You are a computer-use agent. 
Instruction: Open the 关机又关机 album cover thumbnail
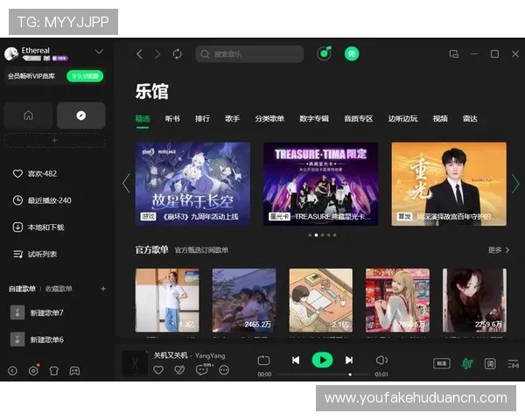click(135, 363)
